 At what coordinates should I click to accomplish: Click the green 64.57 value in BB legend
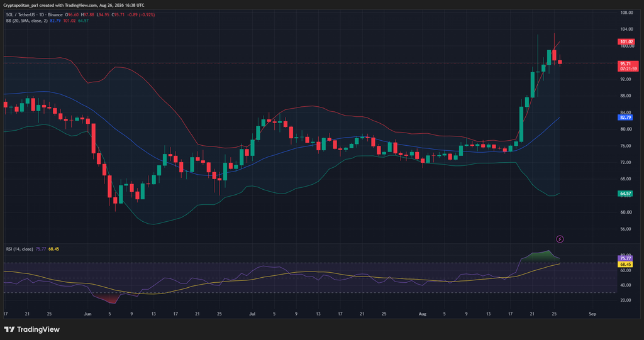click(84, 21)
